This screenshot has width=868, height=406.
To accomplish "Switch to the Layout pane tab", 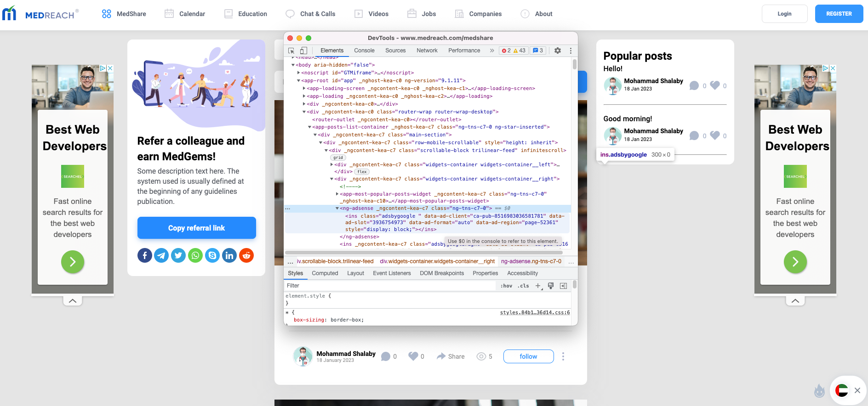I will [x=355, y=273].
